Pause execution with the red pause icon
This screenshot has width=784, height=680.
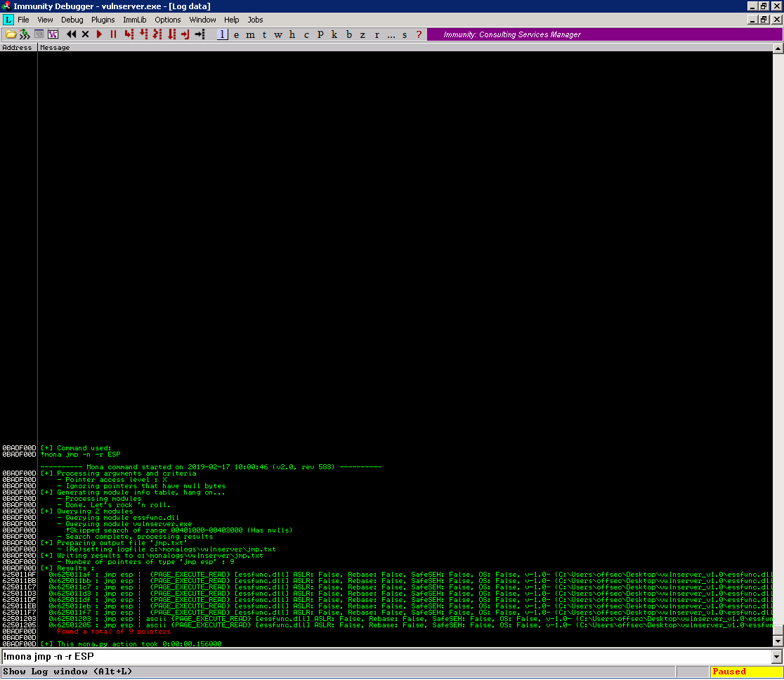[x=114, y=34]
